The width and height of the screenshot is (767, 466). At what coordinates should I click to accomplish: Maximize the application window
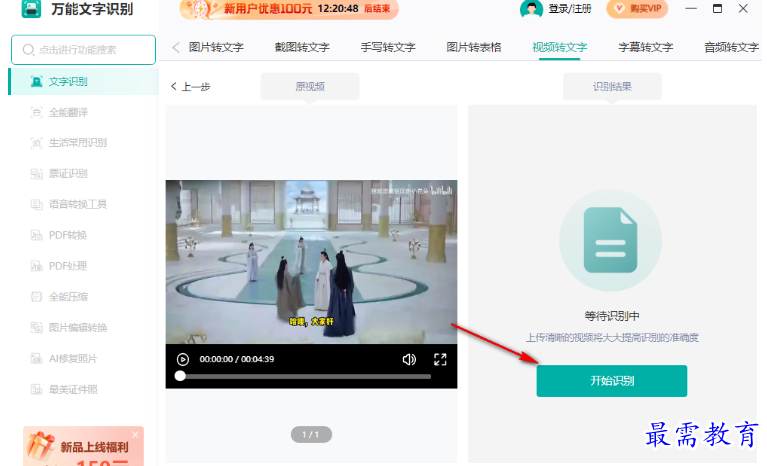click(717, 8)
